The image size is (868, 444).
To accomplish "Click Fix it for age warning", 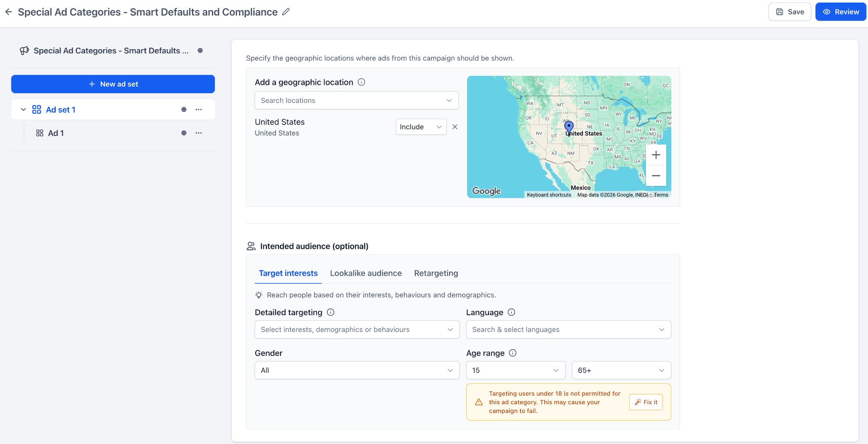I will click(x=646, y=402).
